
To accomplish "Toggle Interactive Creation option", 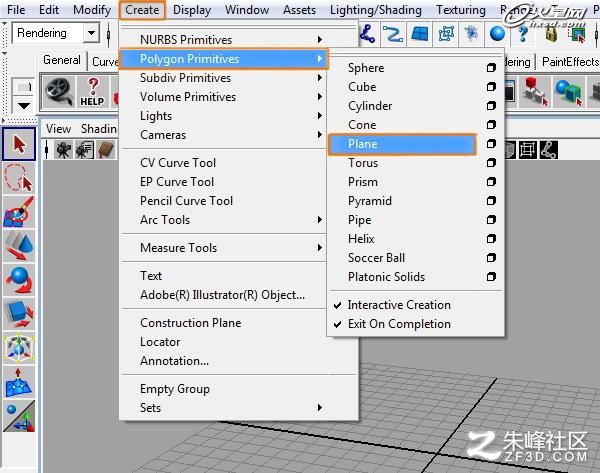I will [x=399, y=305].
